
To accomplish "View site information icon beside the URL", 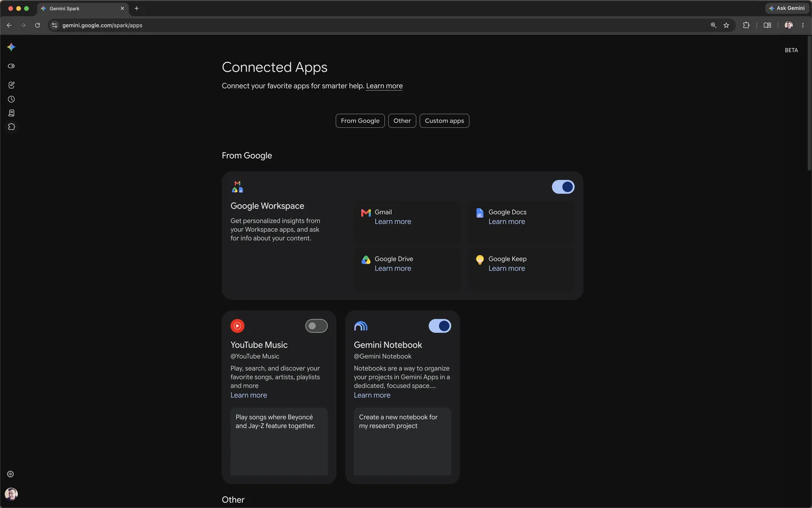I will coord(54,25).
